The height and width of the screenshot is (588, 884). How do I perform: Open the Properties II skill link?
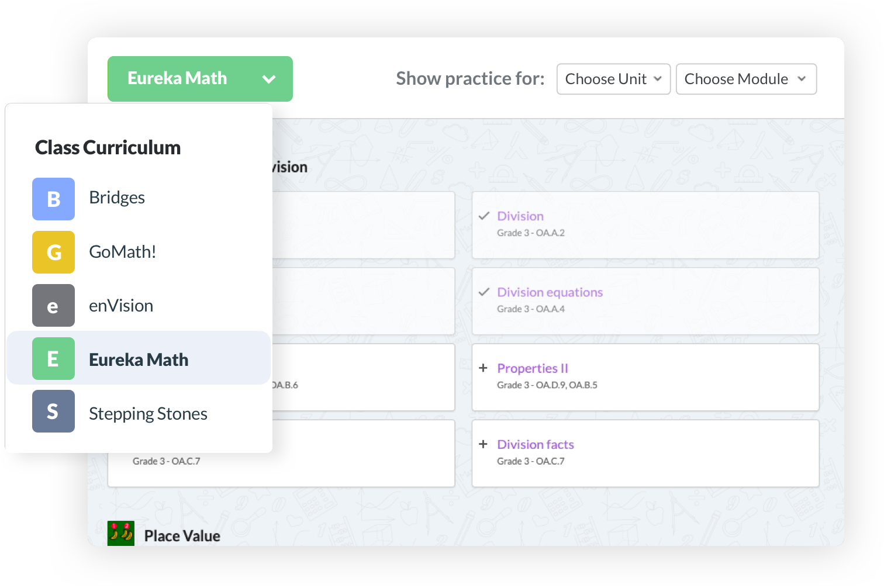coord(533,368)
